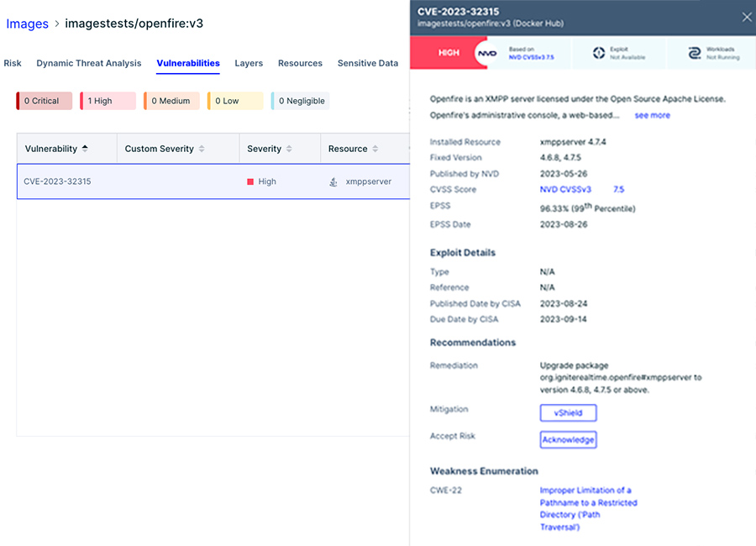This screenshot has width=756, height=546.
Task: Click NVD published date 2023-05-26
Action: click(564, 174)
